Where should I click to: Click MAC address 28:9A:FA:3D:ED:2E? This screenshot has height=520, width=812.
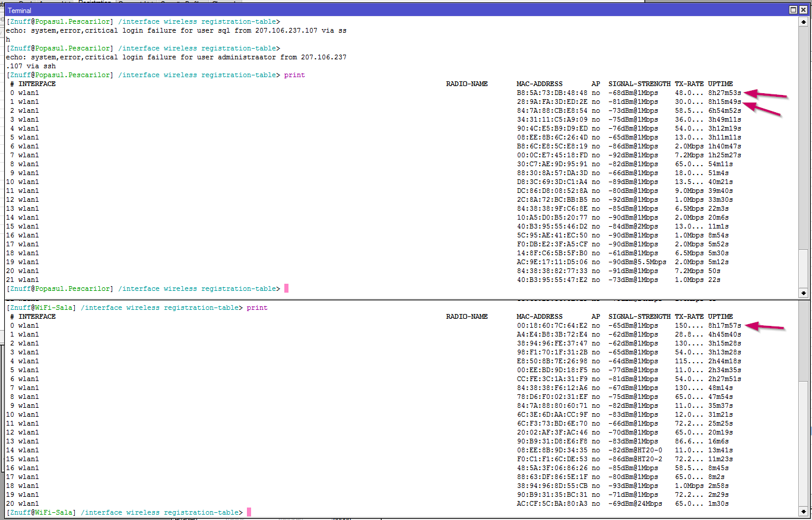[552, 102]
